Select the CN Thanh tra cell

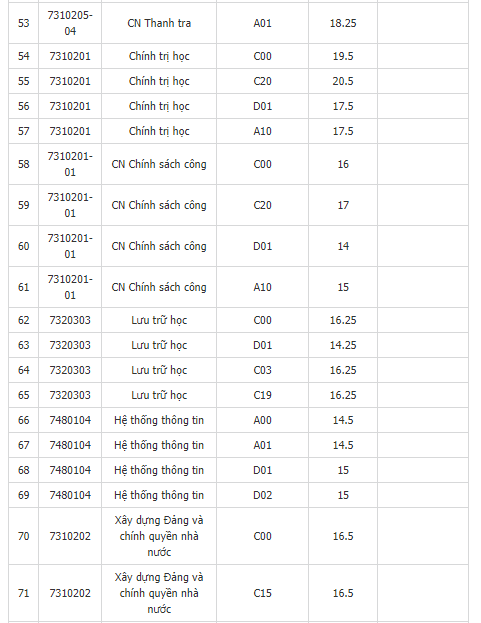pyautogui.click(x=159, y=23)
